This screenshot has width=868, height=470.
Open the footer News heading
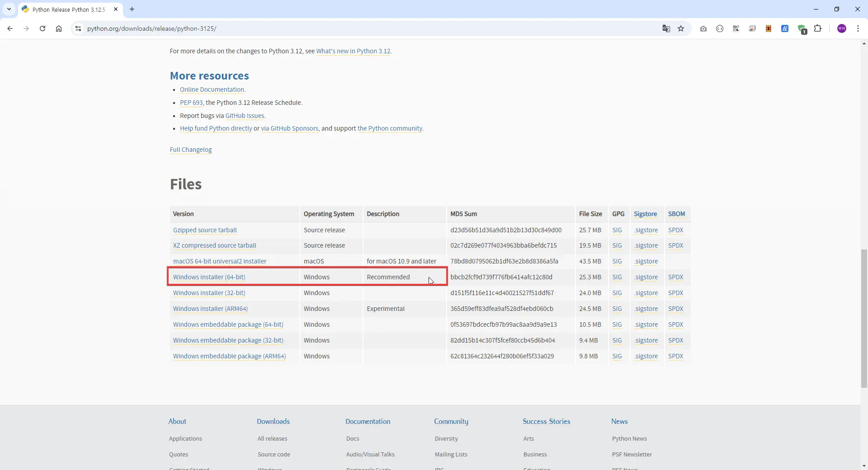click(619, 421)
